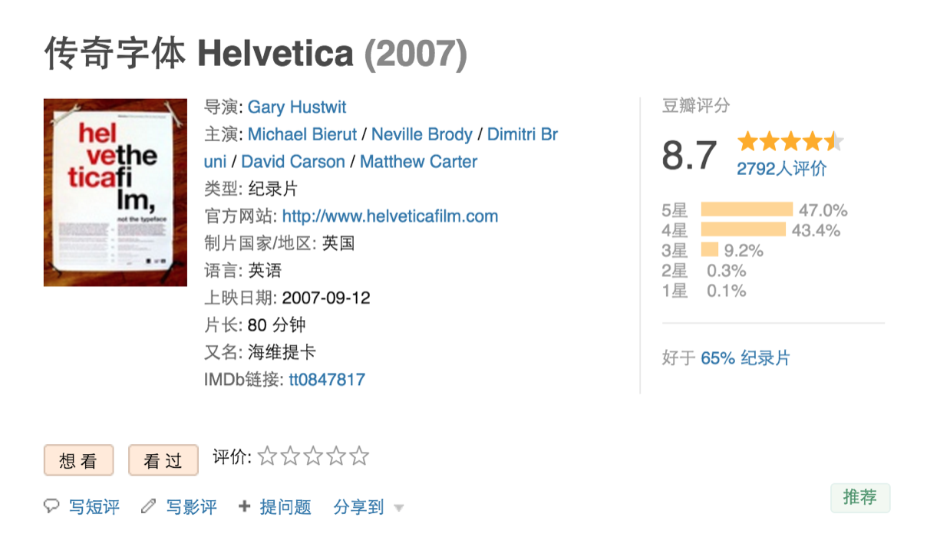Viewport: 950px width, 560px height.
Task: Click the speech bubble icon for 写短评
Action: click(x=51, y=506)
